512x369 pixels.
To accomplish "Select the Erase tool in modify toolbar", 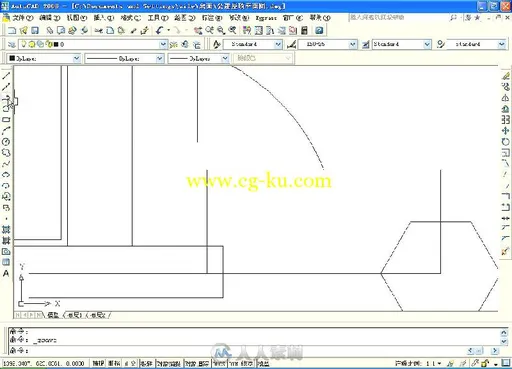I will click(x=505, y=76).
